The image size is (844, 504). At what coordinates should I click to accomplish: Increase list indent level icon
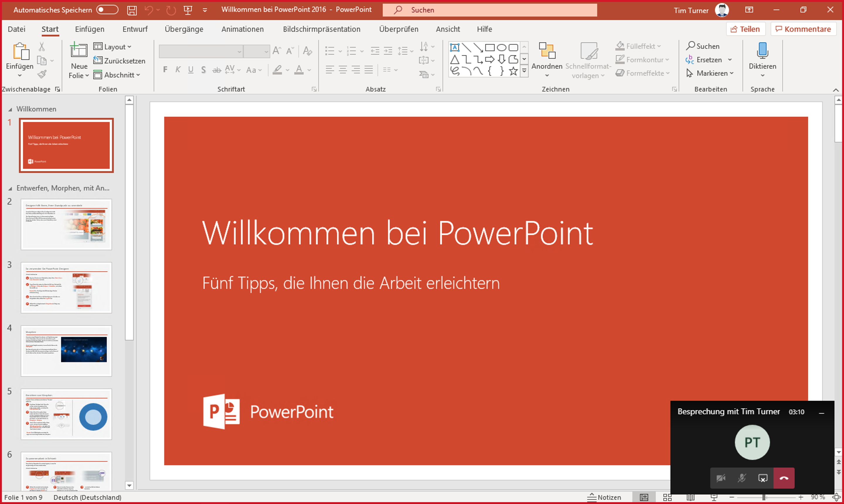(x=388, y=51)
